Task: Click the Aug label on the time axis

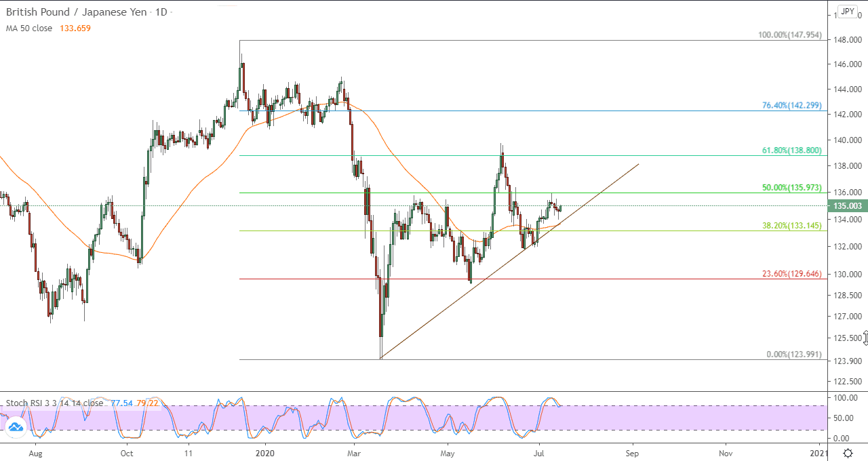Action: tap(36, 452)
